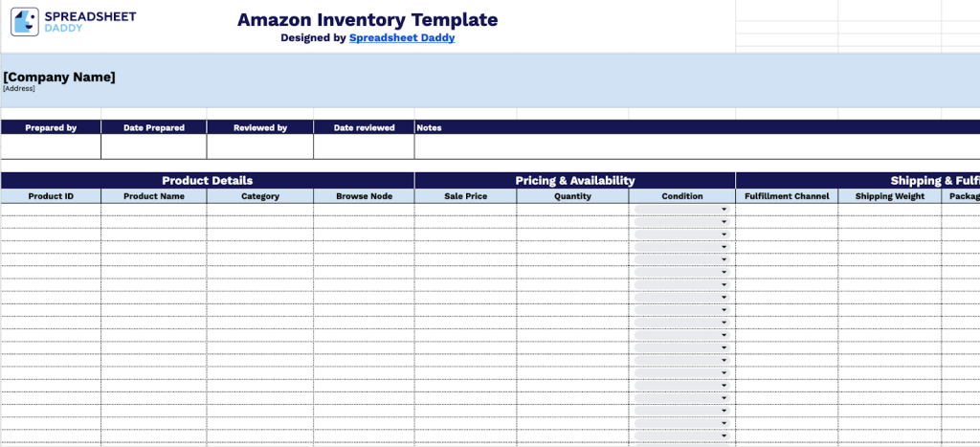Click the Sale Price column header
Screen dimensions: 980x447
point(465,196)
